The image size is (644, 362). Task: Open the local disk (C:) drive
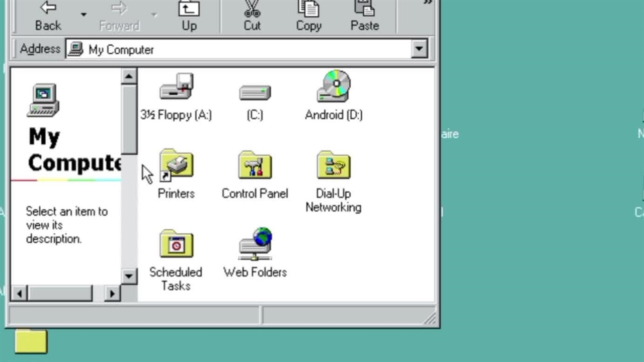(x=255, y=94)
